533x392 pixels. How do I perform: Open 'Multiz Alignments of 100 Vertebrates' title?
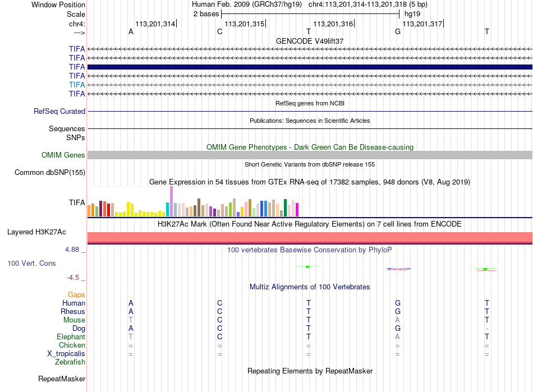click(x=310, y=287)
